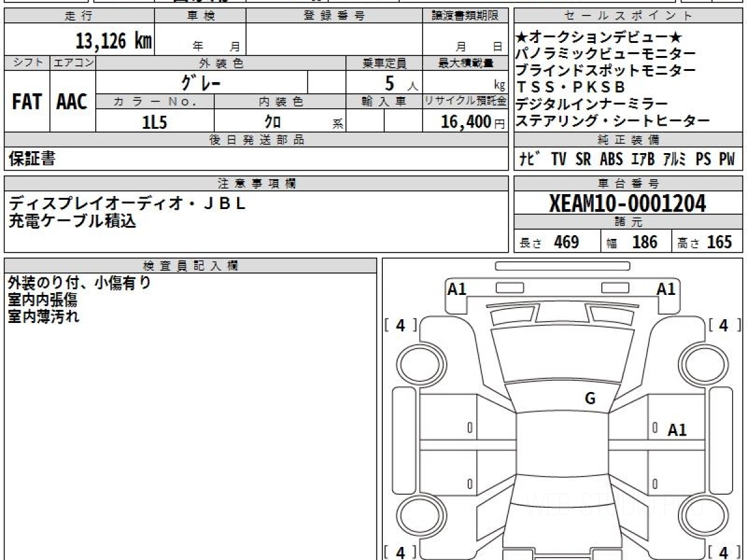Viewport: 747px width, 560px height.
Task: Click the SR equipment code
Action: coord(583,159)
